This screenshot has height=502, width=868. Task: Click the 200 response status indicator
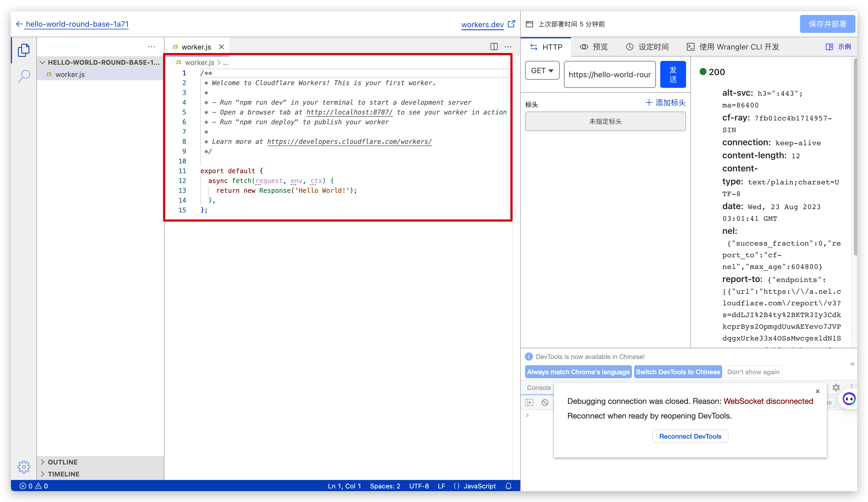[712, 72]
